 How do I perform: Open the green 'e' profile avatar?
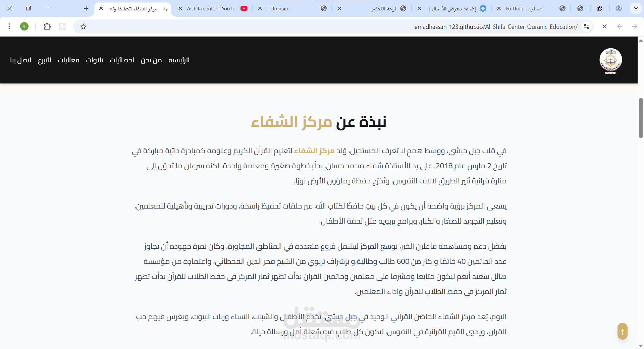click(24, 26)
